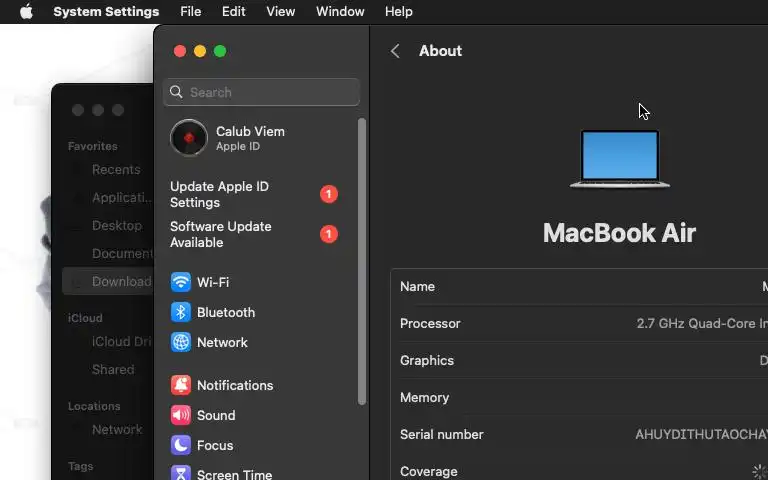Open the View menu
The image size is (768, 480).
tap(281, 11)
